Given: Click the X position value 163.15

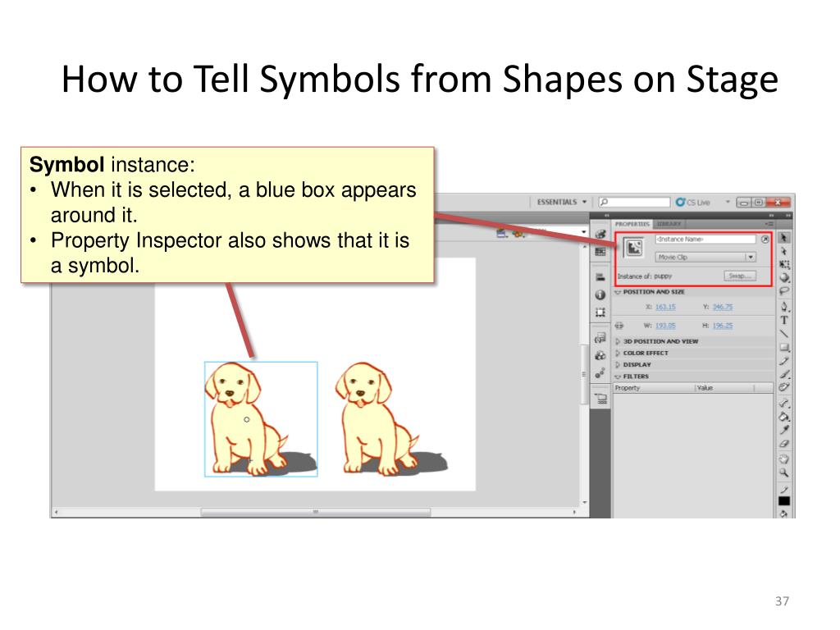Looking at the screenshot, I should point(665,307).
